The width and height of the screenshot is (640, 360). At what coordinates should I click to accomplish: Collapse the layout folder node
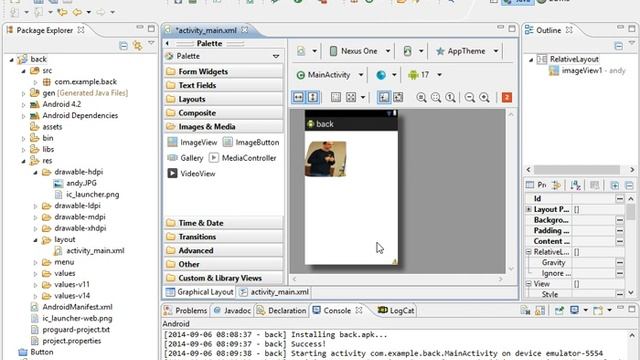click(x=35, y=240)
